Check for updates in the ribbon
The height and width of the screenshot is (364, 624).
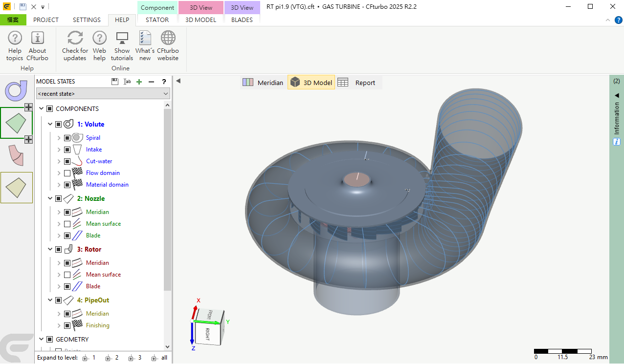(75, 46)
